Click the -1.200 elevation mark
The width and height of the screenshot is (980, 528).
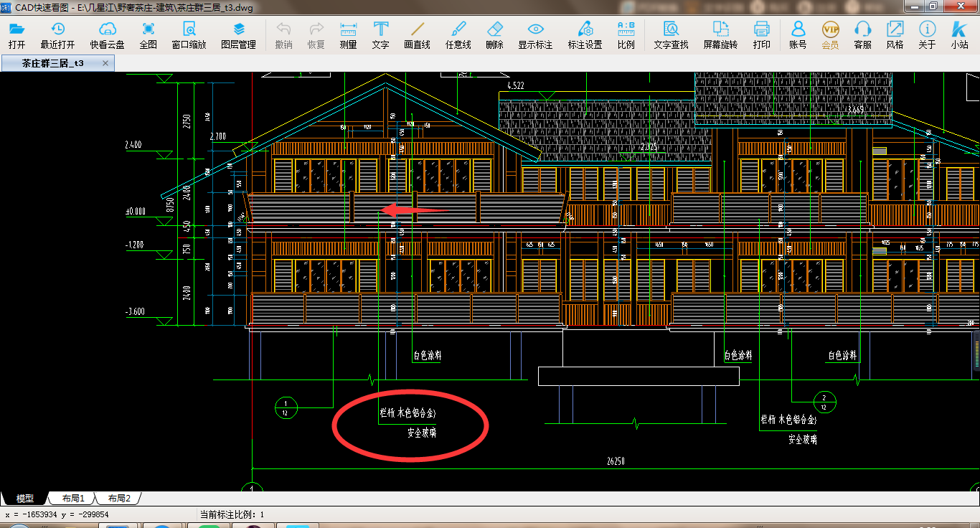click(x=135, y=245)
